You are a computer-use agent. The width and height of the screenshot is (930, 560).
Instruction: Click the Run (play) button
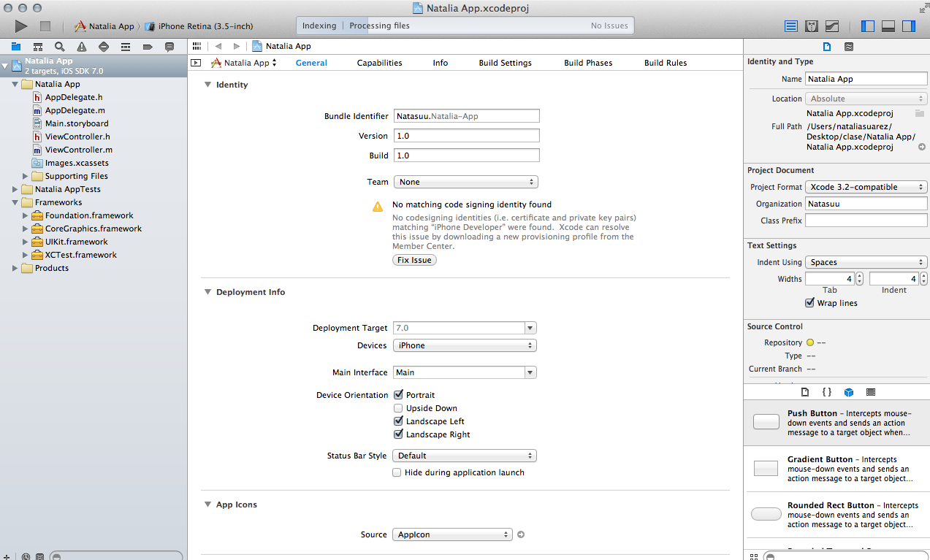(20, 26)
